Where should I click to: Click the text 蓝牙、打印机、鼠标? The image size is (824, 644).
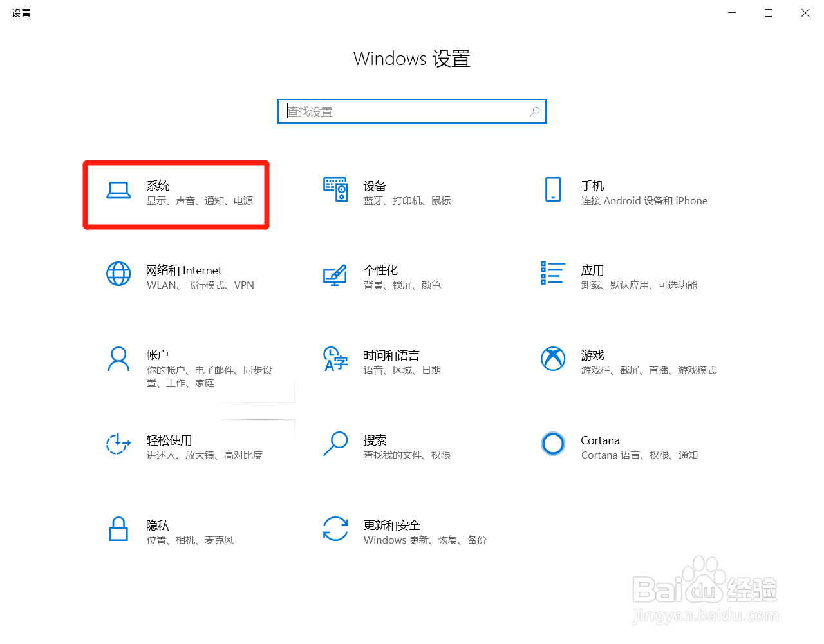(x=407, y=201)
